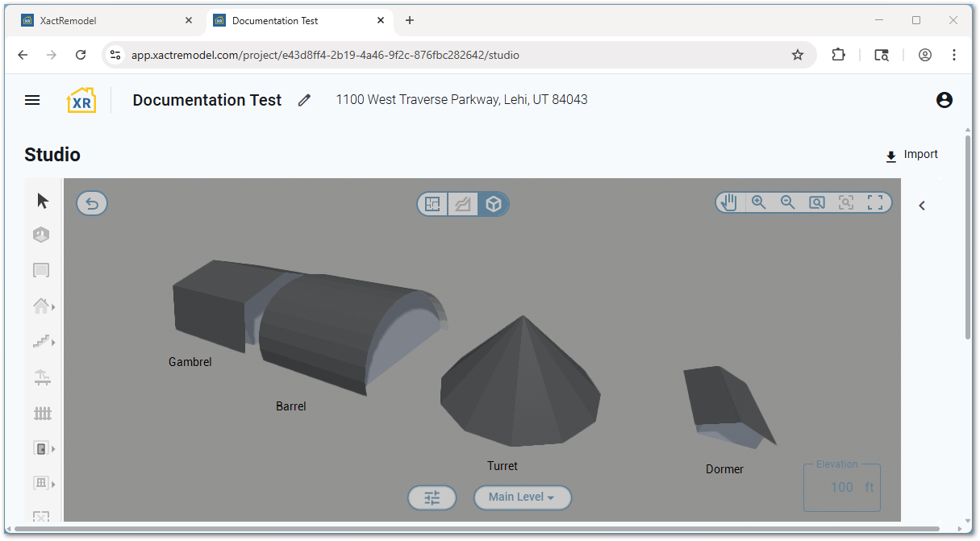This screenshot has height=541, width=980.
Task: Click the zoom out magnifier
Action: click(787, 202)
